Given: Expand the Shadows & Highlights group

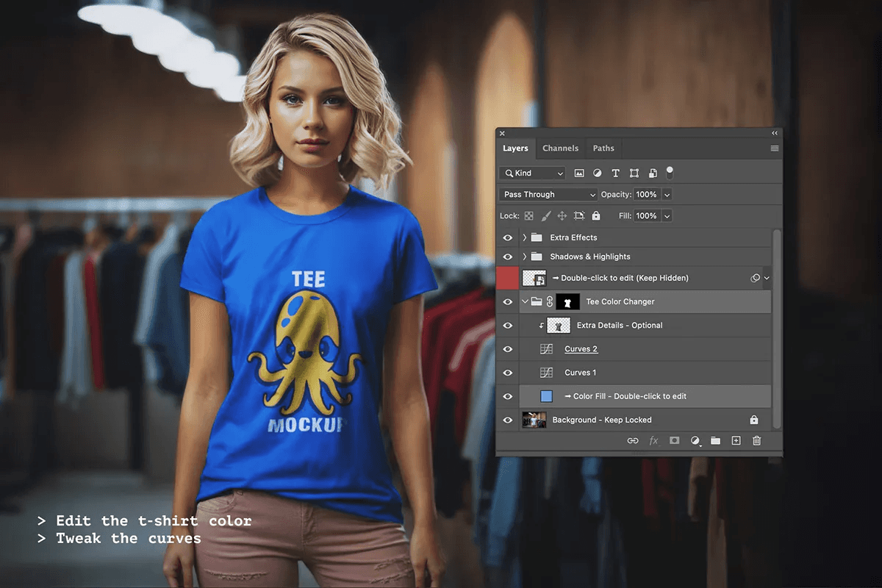Looking at the screenshot, I should (x=525, y=257).
